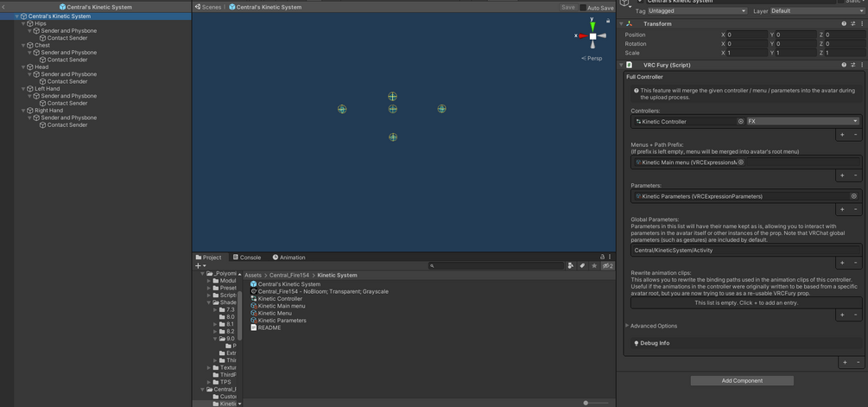The image size is (868, 407).
Task: Click the README file icon in assets
Action: click(x=254, y=328)
